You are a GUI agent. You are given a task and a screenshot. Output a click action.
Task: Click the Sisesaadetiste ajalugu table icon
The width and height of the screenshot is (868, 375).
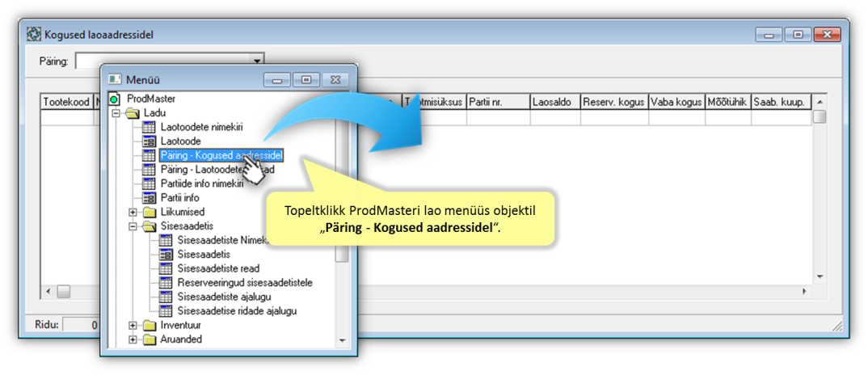tap(166, 297)
